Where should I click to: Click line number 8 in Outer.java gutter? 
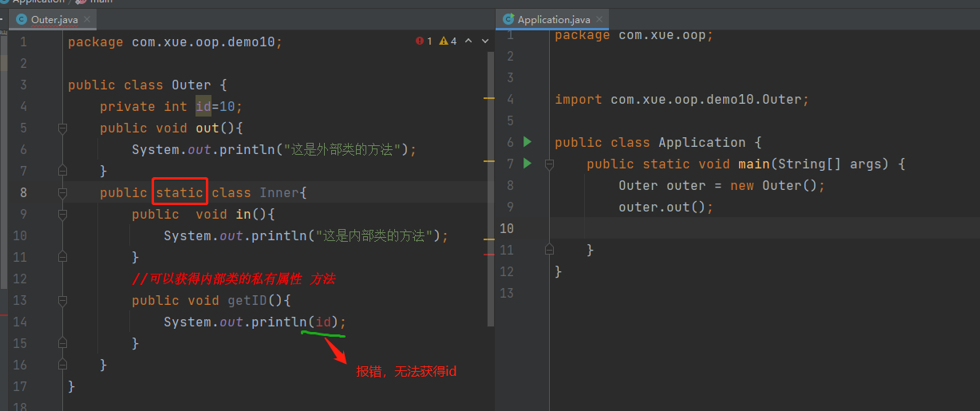(x=23, y=192)
